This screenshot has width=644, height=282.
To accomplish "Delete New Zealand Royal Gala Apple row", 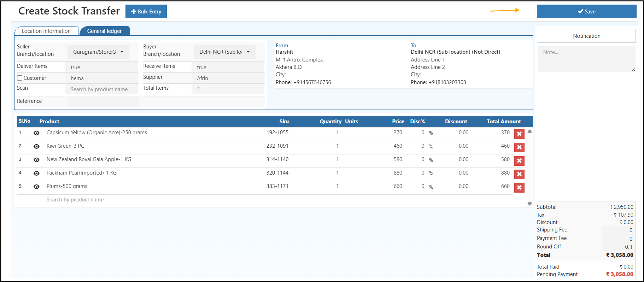I will pyautogui.click(x=519, y=161).
